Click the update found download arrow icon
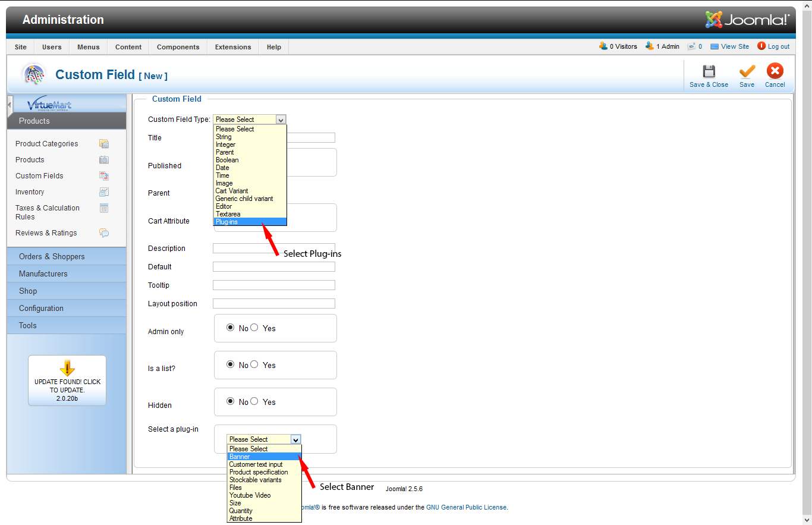Screen dimensions: 812x525 tap(67, 367)
